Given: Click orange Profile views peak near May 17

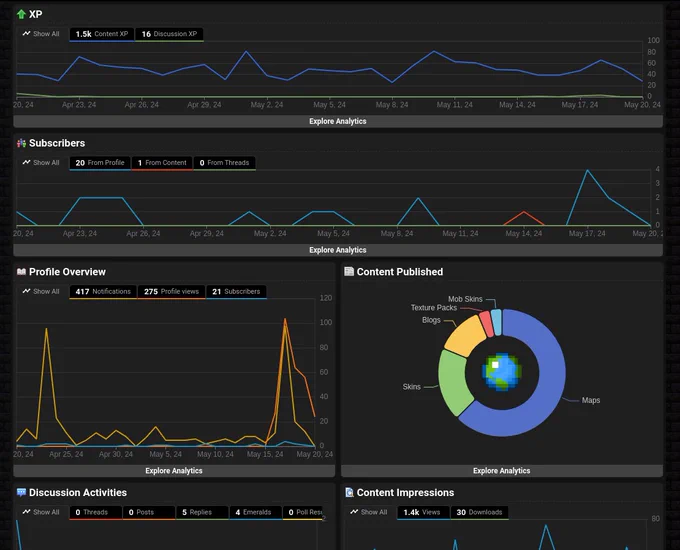Looking at the screenshot, I should [285, 319].
